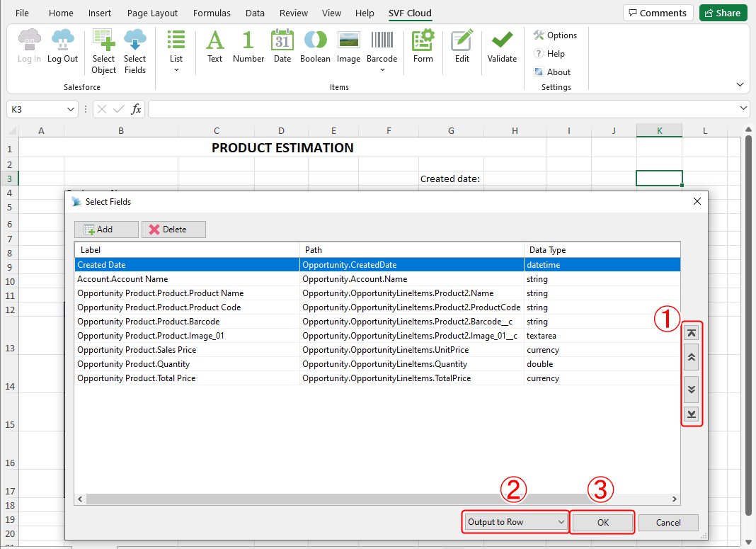Run Validate on the sheet
756x549 pixels.
tap(502, 46)
